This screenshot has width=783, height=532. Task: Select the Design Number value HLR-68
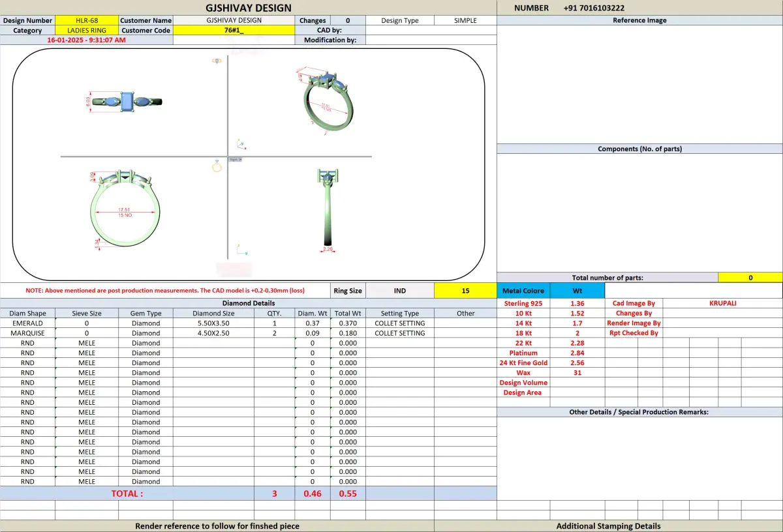(87, 20)
